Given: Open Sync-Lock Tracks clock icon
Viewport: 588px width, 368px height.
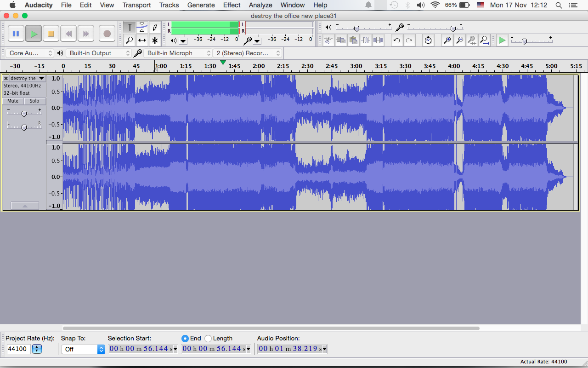Looking at the screenshot, I should 428,40.
